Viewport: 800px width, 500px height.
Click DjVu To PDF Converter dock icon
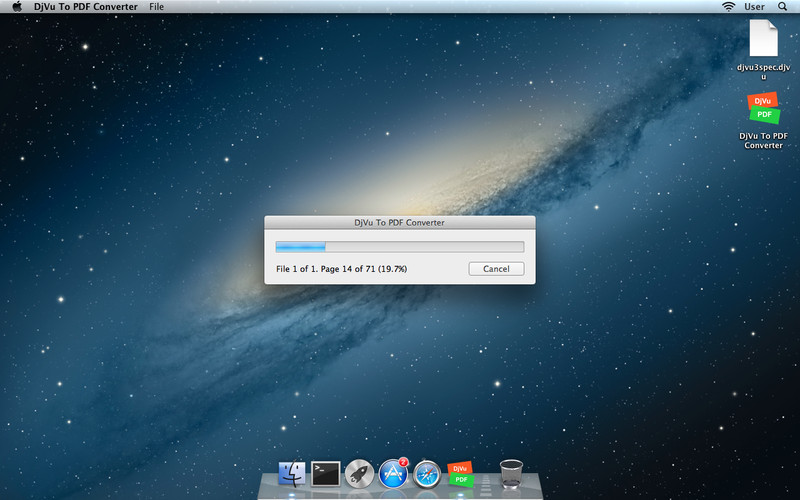coord(461,474)
